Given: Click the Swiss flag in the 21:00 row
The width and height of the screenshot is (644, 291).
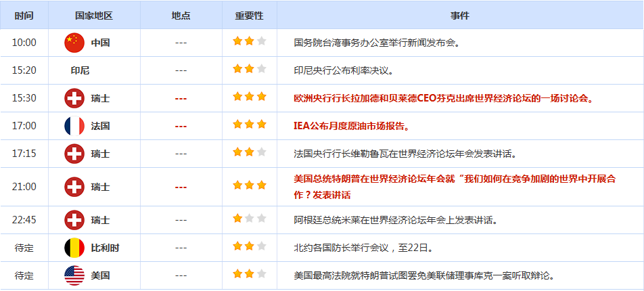Looking at the screenshot, I should pyautogui.click(x=74, y=187).
